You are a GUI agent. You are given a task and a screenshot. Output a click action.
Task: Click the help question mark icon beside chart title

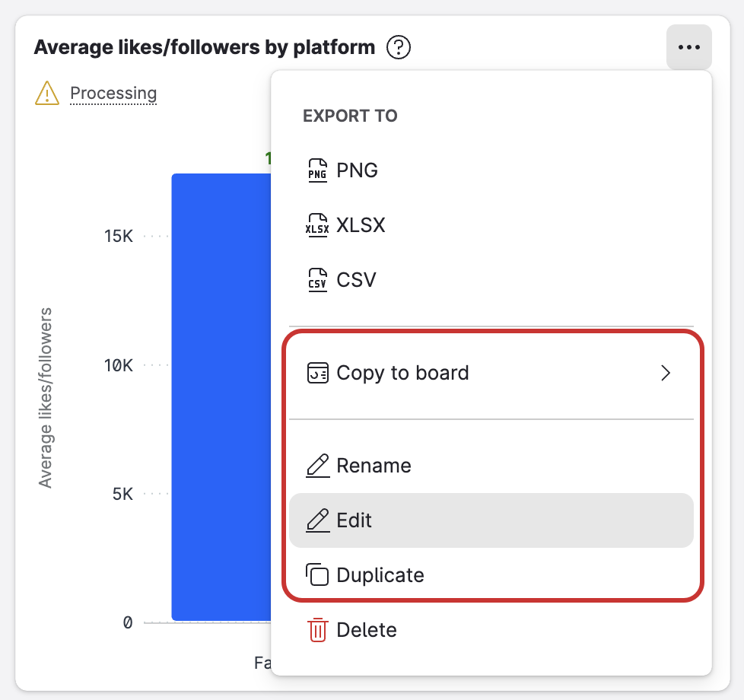click(399, 48)
